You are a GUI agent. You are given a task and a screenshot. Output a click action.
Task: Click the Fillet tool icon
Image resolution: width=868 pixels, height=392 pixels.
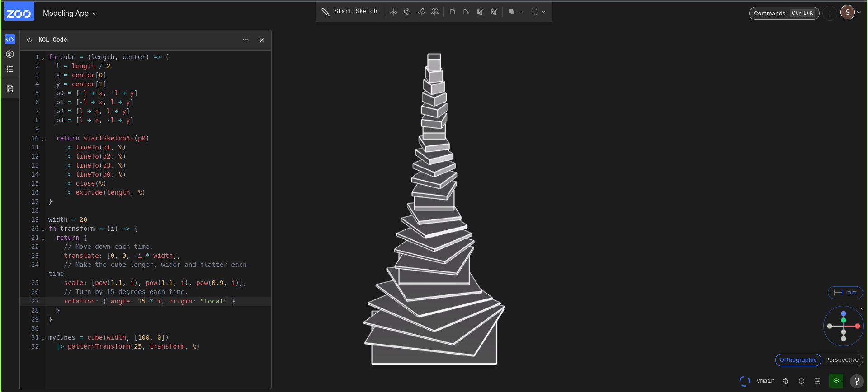(x=452, y=12)
